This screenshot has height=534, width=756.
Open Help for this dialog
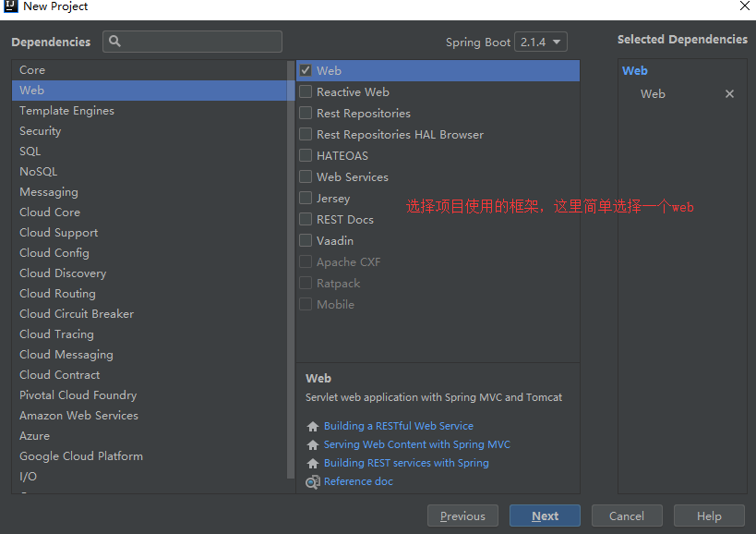(x=709, y=516)
